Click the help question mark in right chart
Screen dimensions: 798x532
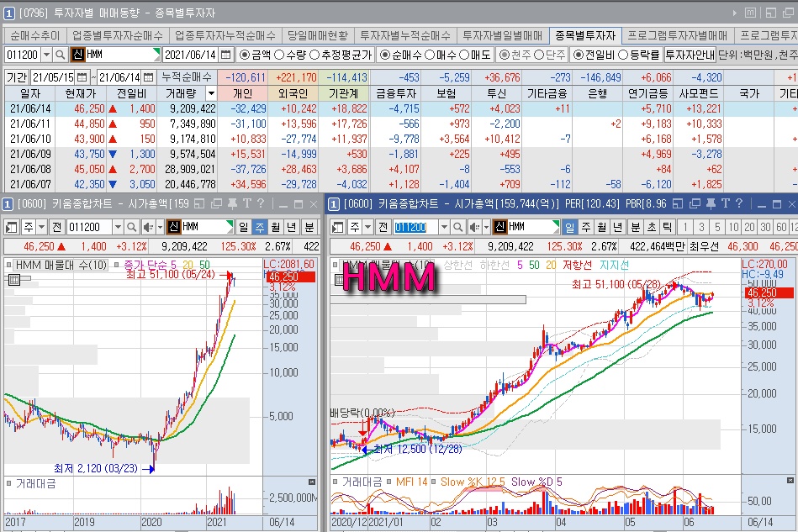click(739, 204)
